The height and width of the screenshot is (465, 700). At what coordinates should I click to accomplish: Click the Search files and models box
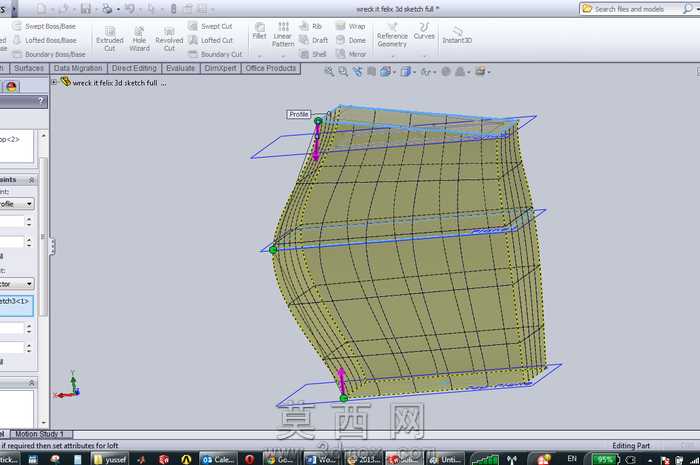pyautogui.click(x=631, y=8)
